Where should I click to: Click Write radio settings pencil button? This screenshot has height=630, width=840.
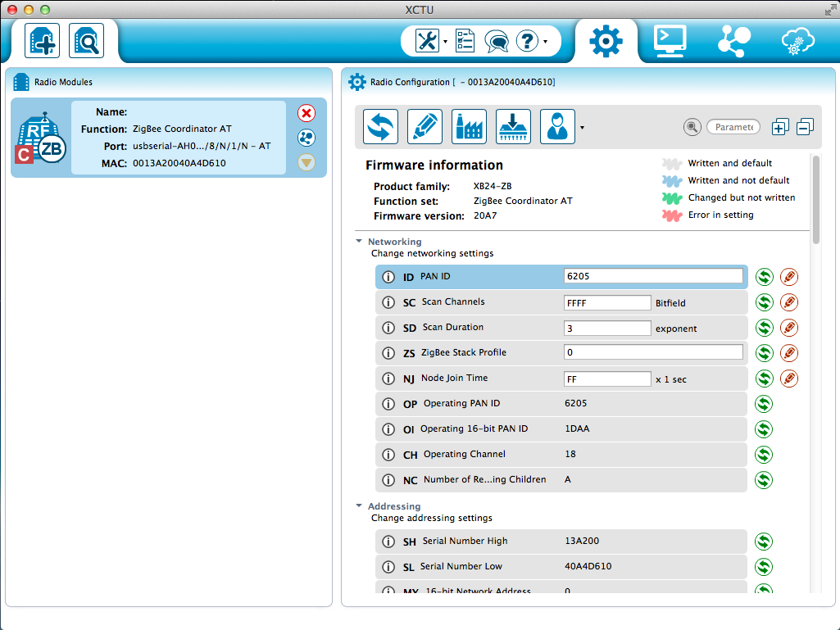pyautogui.click(x=425, y=127)
